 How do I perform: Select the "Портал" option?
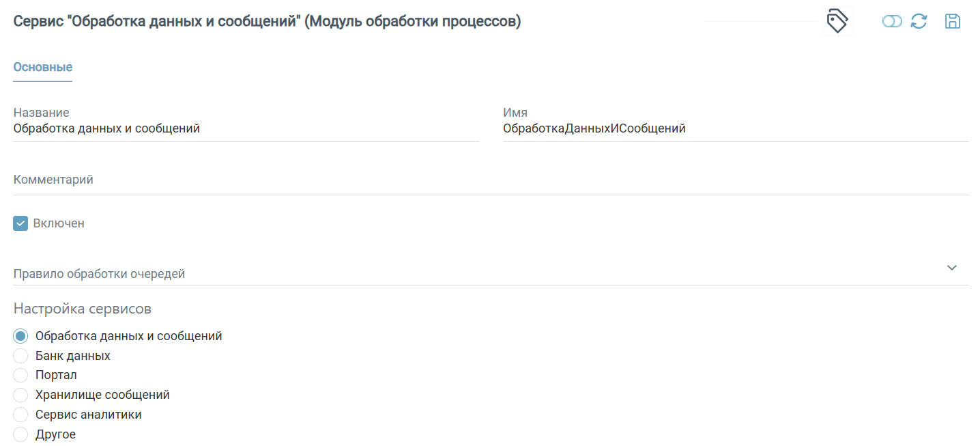[x=20, y=375]
